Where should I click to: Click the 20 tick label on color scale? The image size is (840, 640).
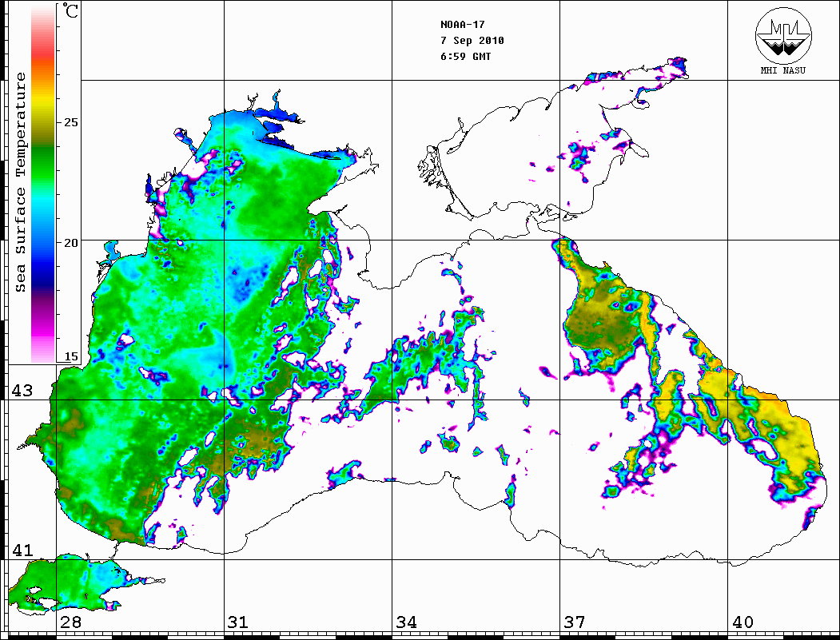click(x=70, y=243)
